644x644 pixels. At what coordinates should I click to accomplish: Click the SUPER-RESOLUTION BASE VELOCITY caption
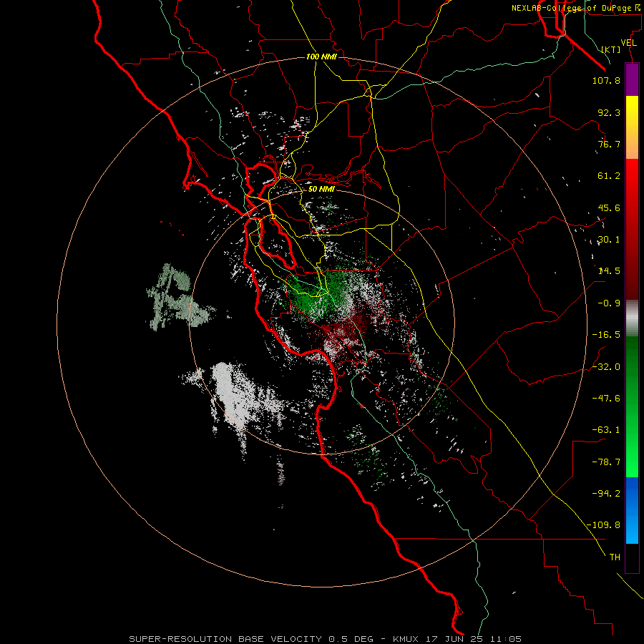[225, 639]
